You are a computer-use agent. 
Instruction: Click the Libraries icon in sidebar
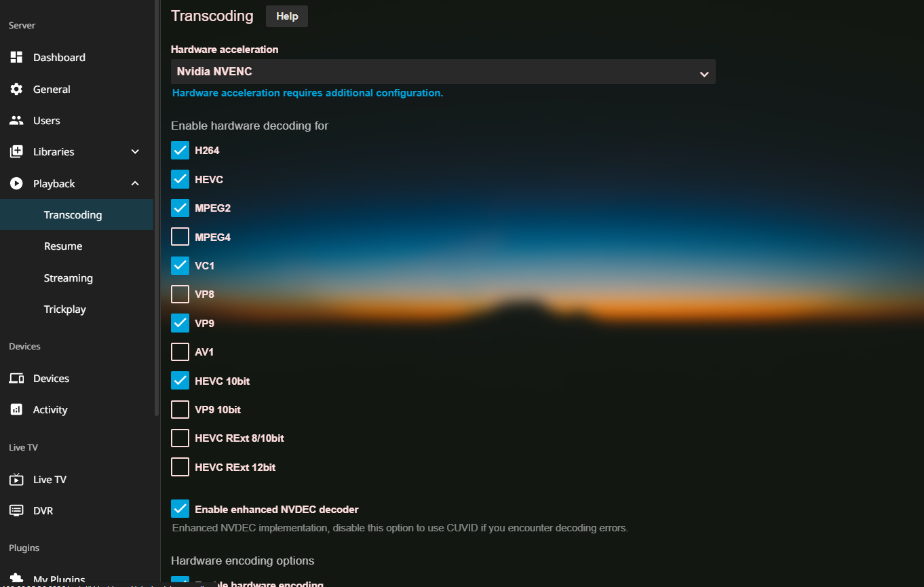pos(16,152)
